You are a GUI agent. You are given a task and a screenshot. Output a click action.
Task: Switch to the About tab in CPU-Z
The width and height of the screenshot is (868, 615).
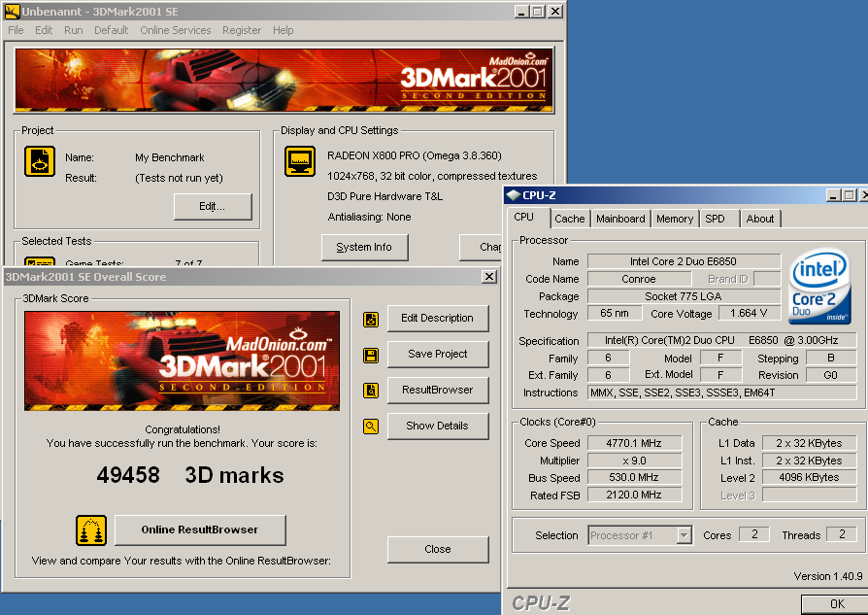pos(759,219)
